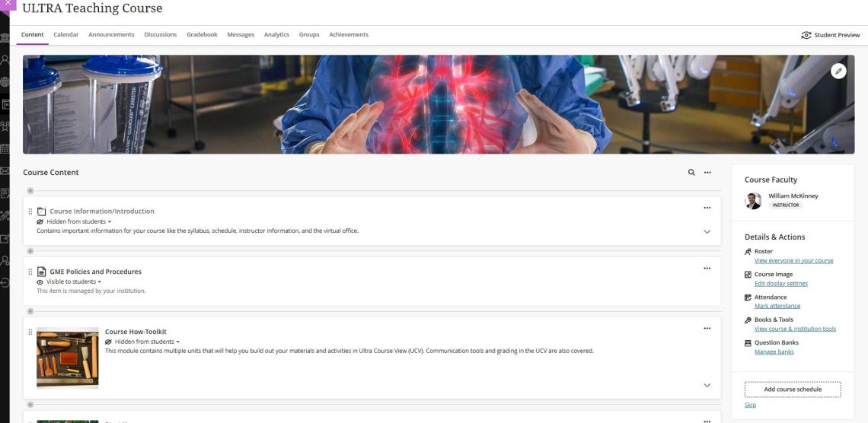Grab the drag handle of Course Information/Introduction
Screen dimensions: 868x423
30,211
